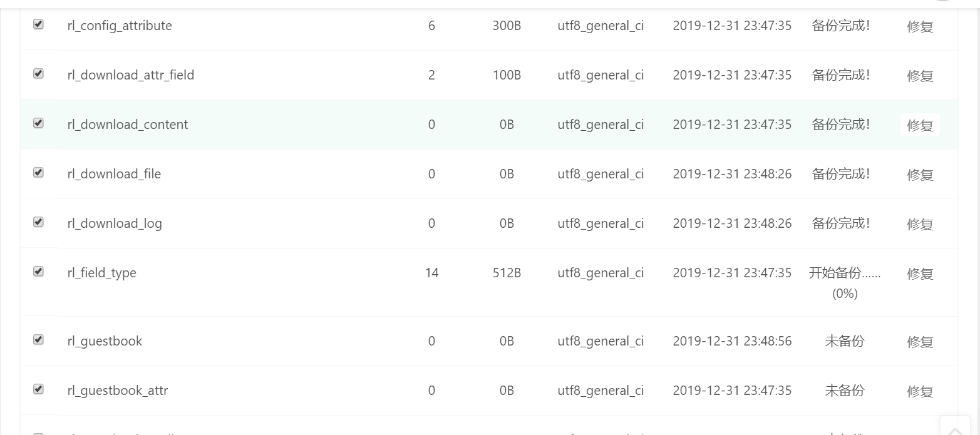
Task: Toggle checkbox for rl_download_log
Action: coord(38,222)
